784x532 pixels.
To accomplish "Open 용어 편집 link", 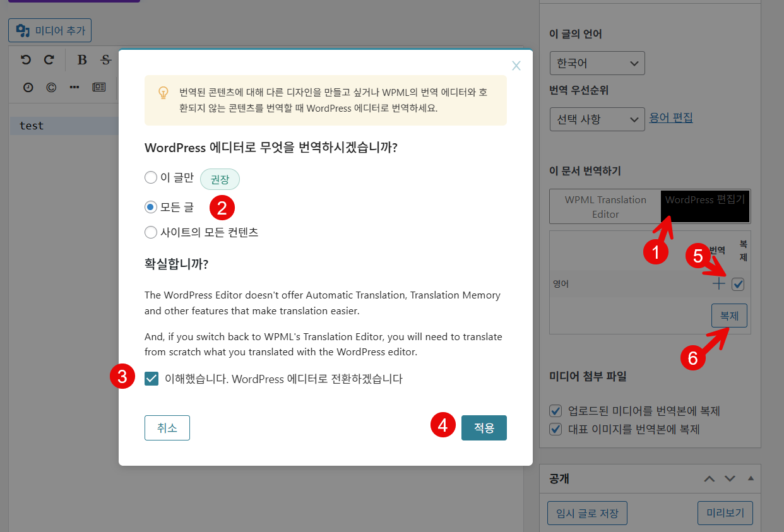I will click(x=671, y=117).
